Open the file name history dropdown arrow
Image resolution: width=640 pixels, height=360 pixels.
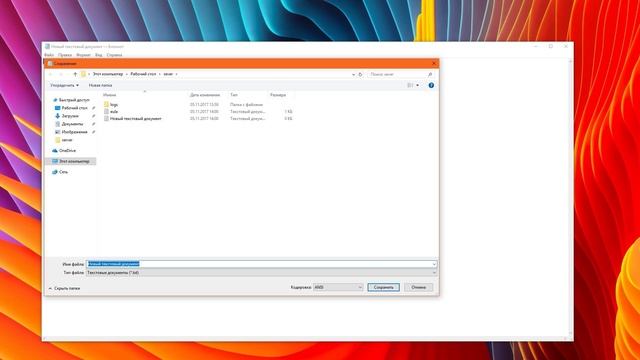(434, 264)
